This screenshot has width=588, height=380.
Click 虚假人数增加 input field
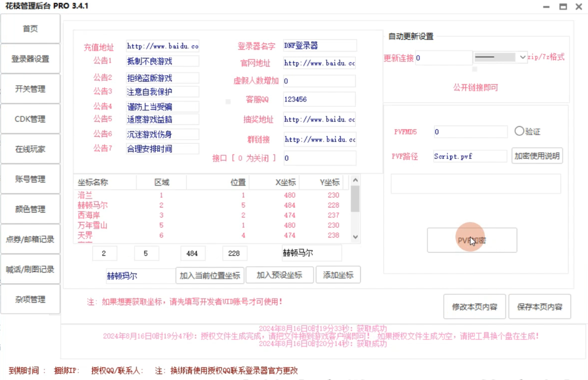tap(320, 81)
